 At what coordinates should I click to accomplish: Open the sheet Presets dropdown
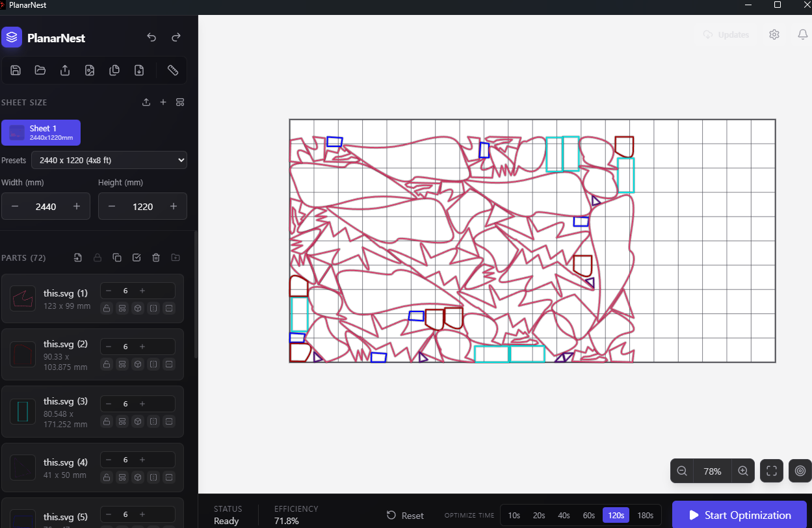click(x=109, y=160)
